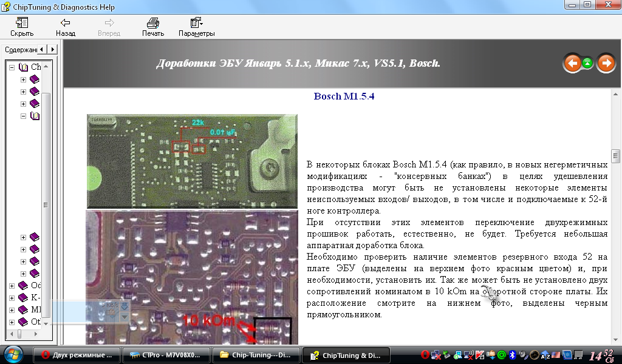Print the topic with Печать
The width and height of the screenshot is (622, 364).
tap(153, 27)
